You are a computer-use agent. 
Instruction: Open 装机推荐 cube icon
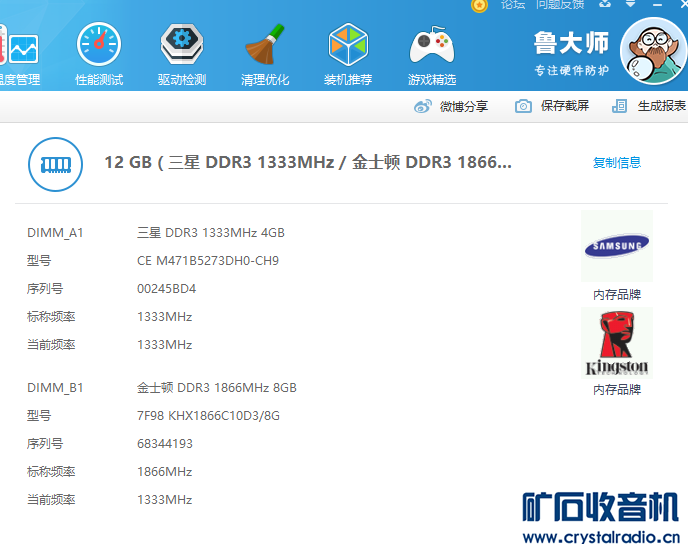[348, 44]
